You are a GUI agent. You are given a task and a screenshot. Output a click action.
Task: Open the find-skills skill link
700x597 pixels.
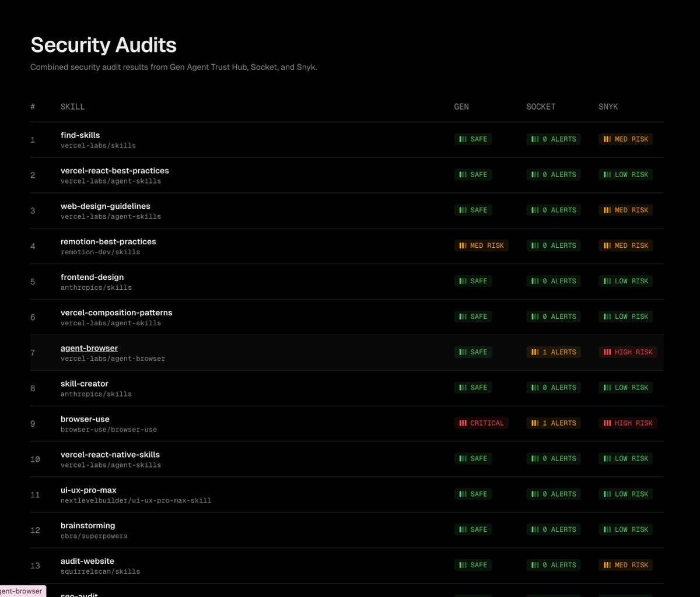click(x=80, y=135)
